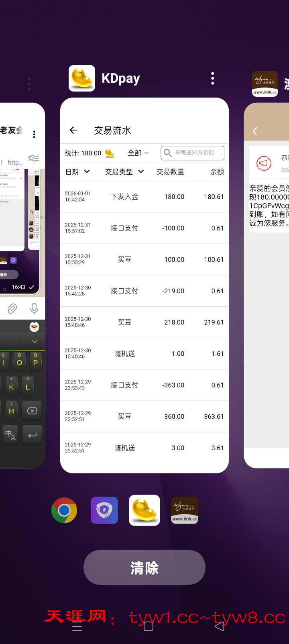
Task: Tap the megaphone announcement icon in right card
Action: [264, 163]
